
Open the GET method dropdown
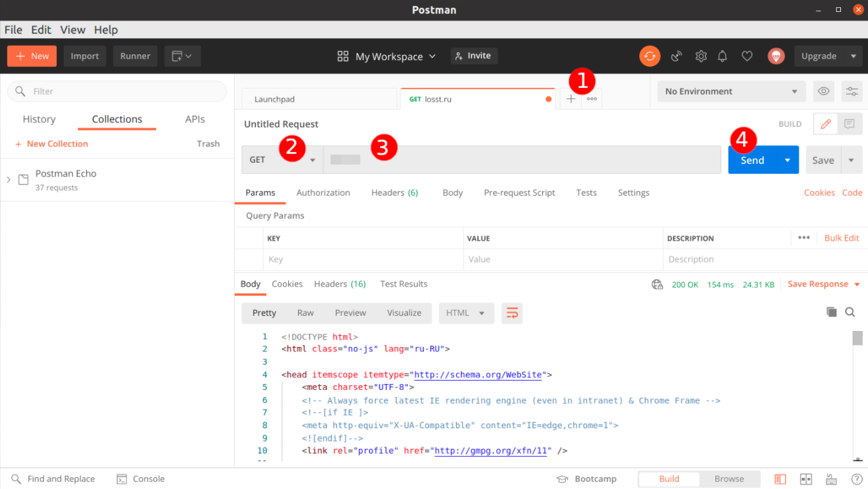[x=282, y=160]
